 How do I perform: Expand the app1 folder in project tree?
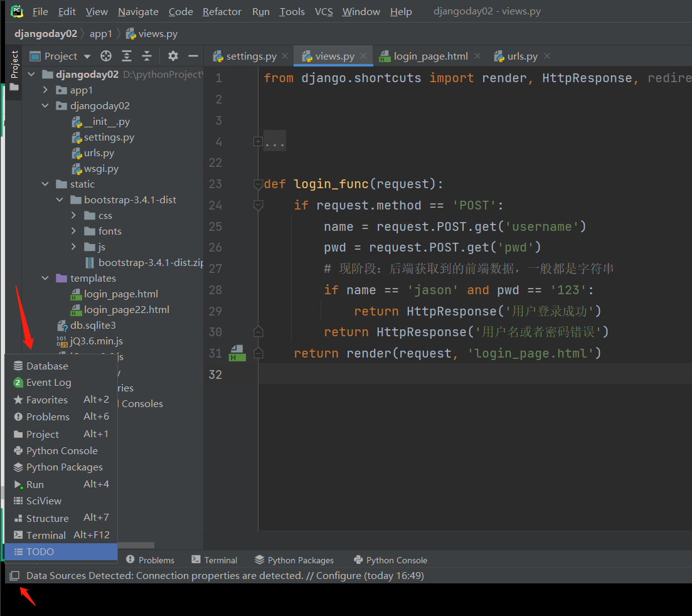[x=45, y=90]
